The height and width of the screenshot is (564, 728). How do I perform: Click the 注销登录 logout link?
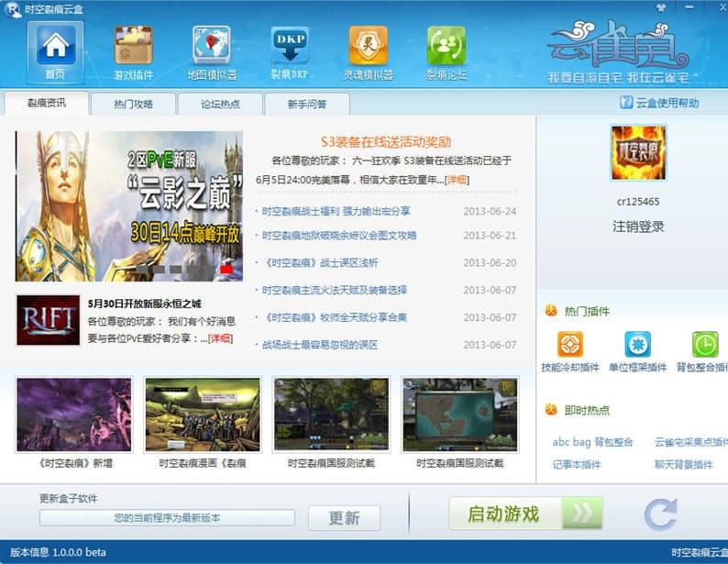tap(638, 227)
